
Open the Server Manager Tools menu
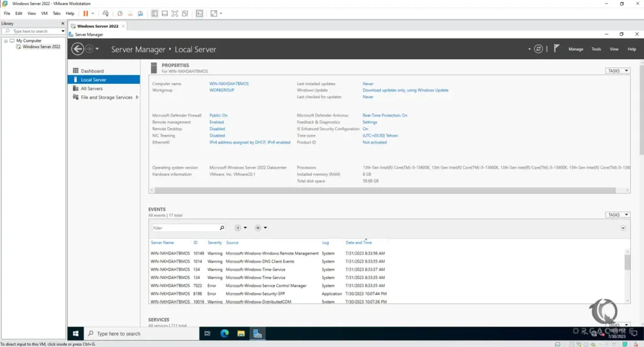coord(596,49)
